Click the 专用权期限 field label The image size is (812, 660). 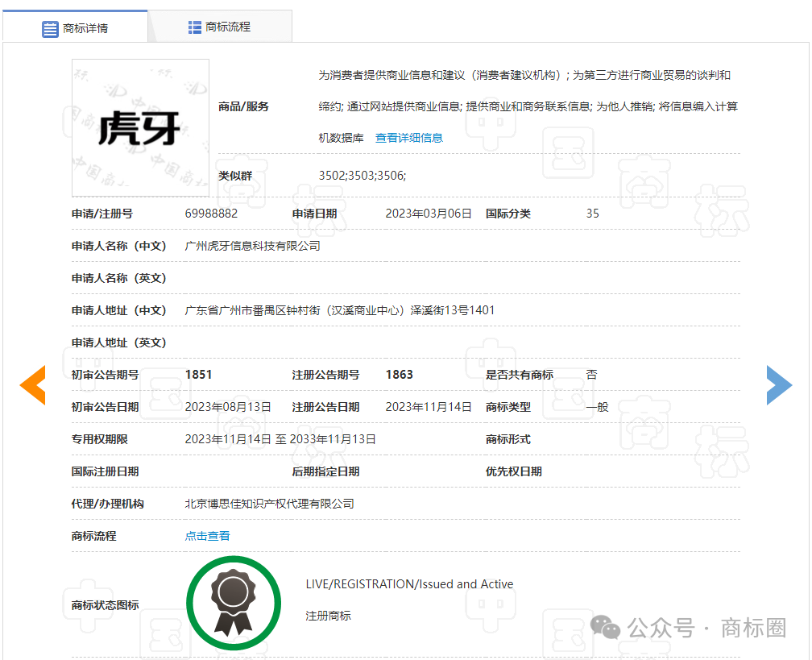99,439
